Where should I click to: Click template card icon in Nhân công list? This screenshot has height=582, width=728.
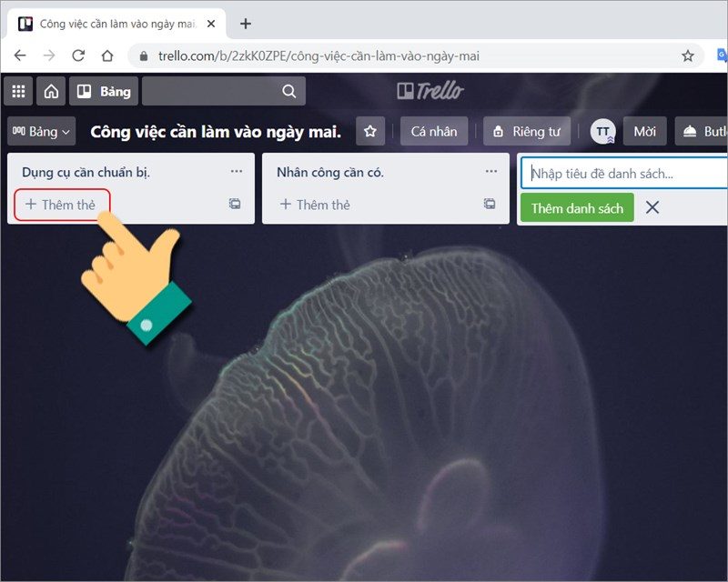click(x=490, y=205)
